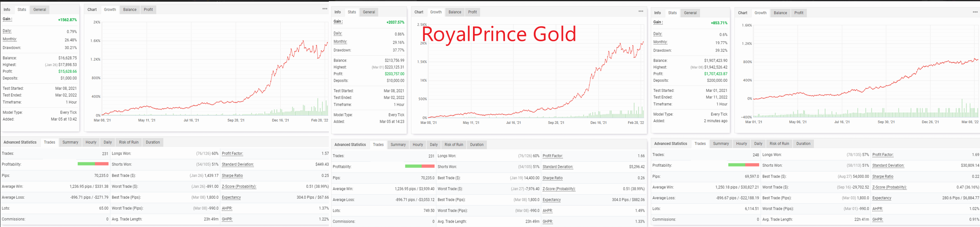
Task: Open General tab in +853.71% gain panel
Action: pyautogui.click(x=690, y=13)
